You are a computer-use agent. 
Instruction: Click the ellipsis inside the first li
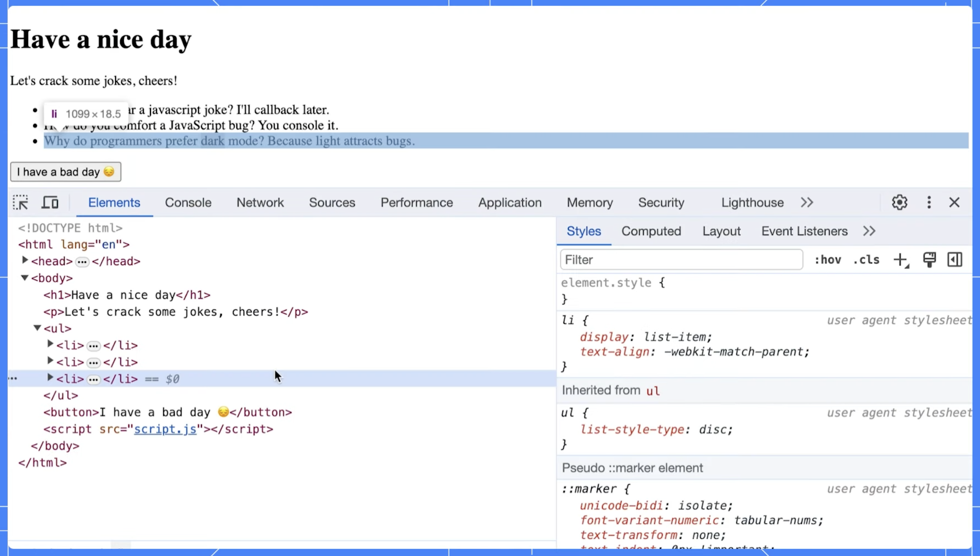93,346
